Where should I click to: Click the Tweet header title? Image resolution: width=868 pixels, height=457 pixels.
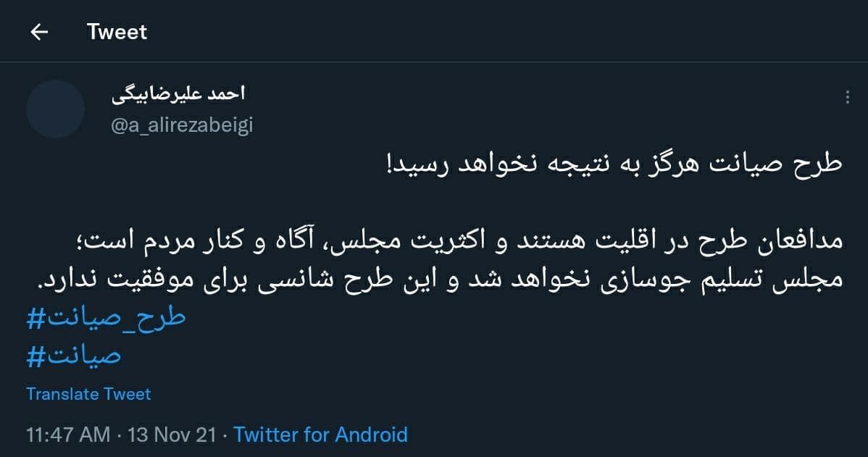point(117,32)
